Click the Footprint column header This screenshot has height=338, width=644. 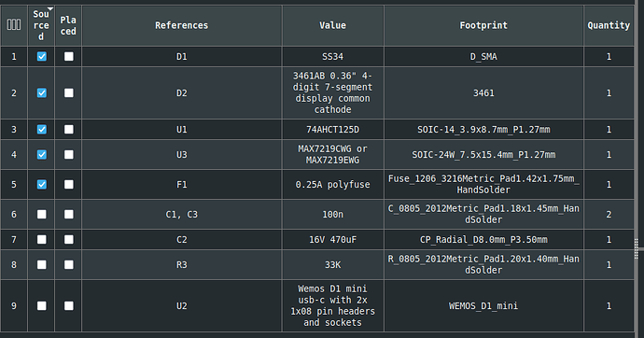483,25
